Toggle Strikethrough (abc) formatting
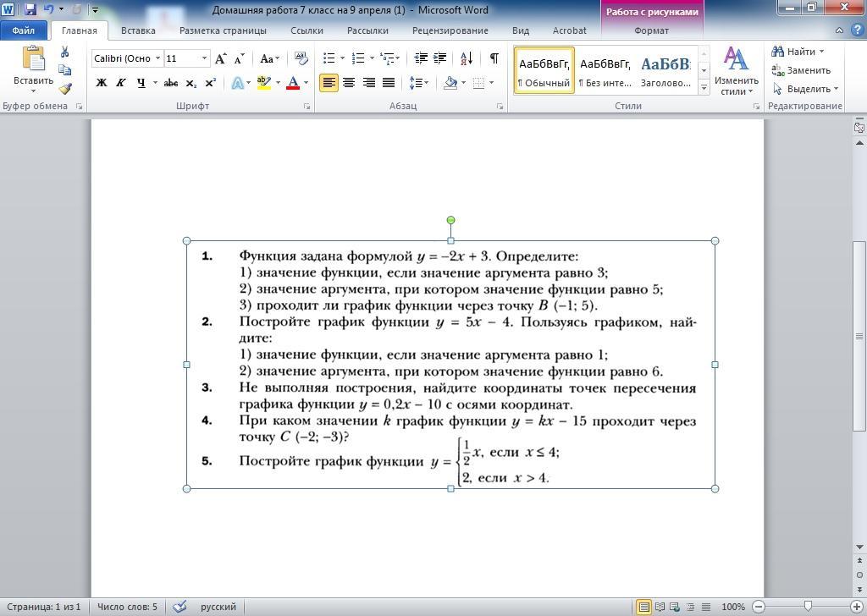 (171, 83)
